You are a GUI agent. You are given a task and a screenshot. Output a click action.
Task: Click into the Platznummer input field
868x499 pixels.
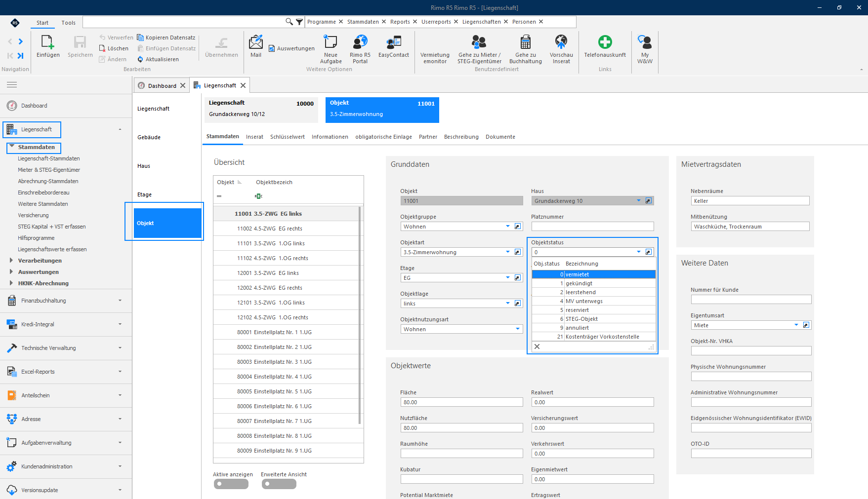(592, 227)
